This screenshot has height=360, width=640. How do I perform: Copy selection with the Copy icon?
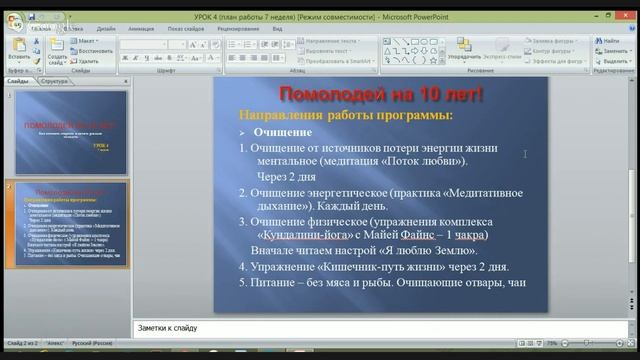coord(36,51)
